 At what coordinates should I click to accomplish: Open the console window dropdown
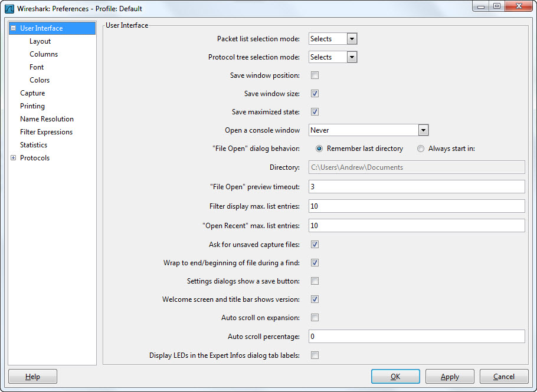click(423, 130)
